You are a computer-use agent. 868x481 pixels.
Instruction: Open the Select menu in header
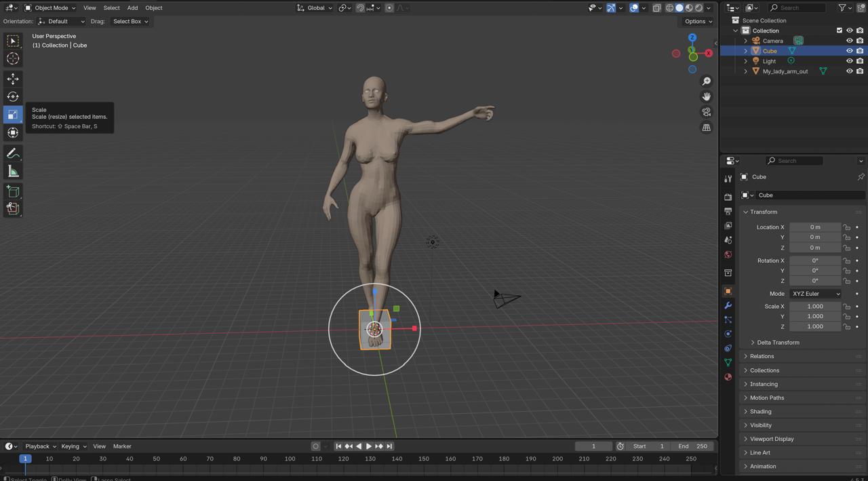(111, 8)
